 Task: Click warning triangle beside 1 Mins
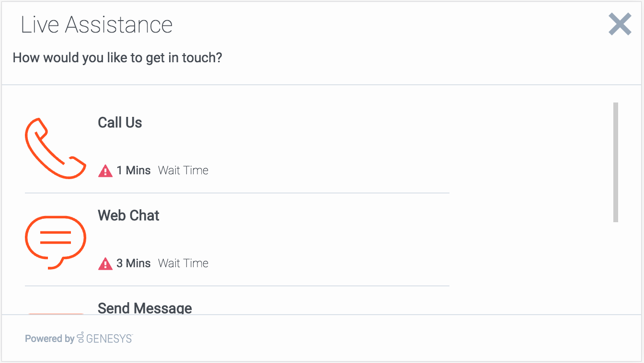click(x=105, y=170)
